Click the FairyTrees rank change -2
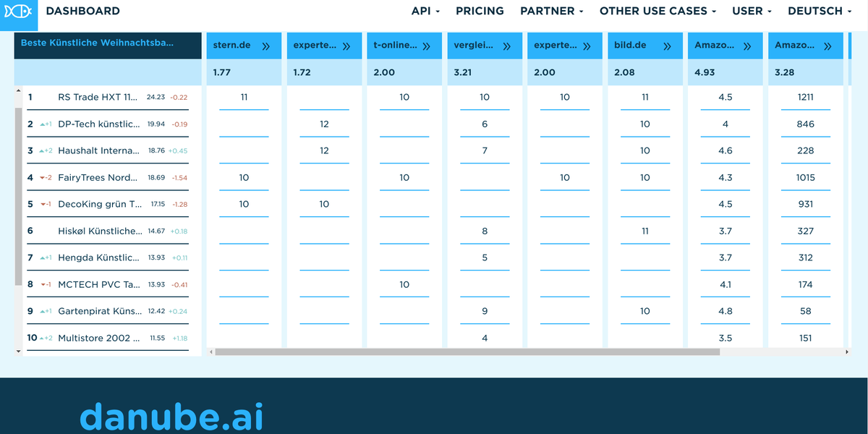This screenshot has width=868, height=434. point(46,177)
